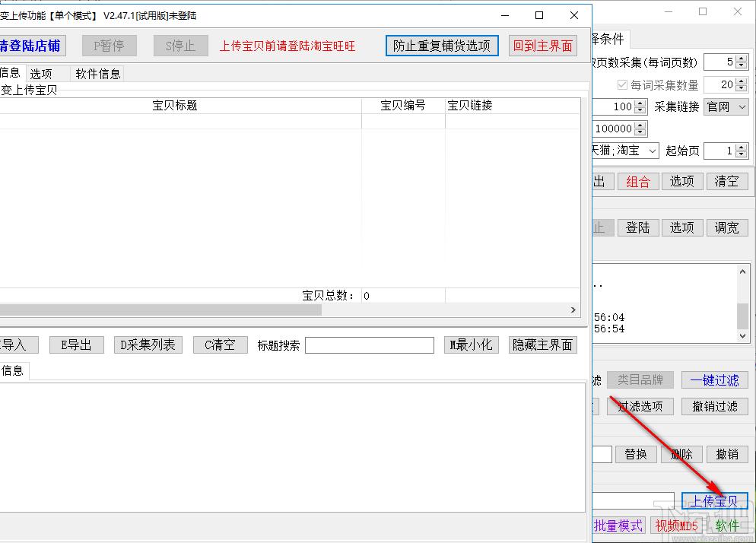Click the 删除 delete button

(x=682, y=454)
